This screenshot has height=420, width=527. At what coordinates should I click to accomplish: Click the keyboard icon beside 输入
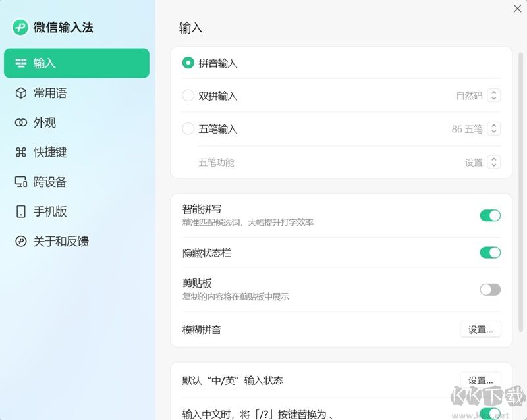pyautogui.click(x=21, y=63)
